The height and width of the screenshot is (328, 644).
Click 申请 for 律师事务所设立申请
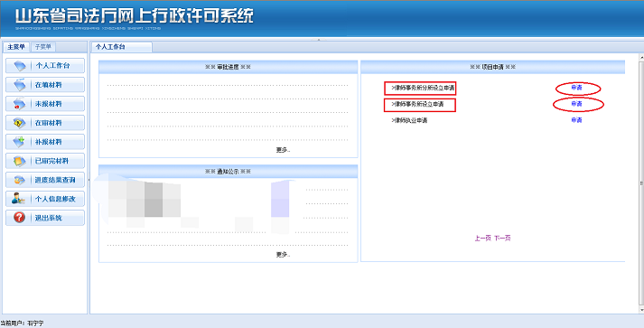tap(576, 104)
